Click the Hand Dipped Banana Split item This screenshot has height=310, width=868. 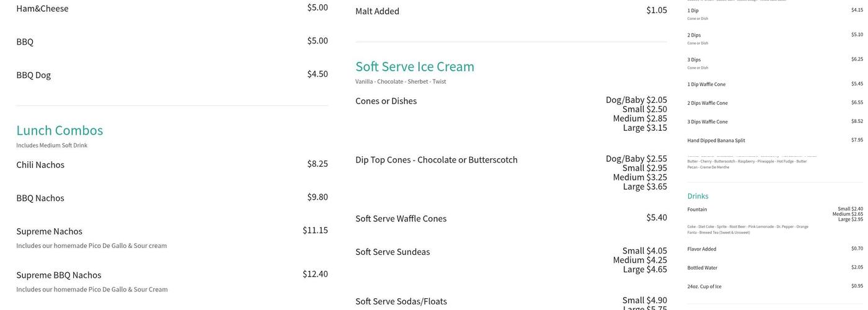tap(716, 141)
